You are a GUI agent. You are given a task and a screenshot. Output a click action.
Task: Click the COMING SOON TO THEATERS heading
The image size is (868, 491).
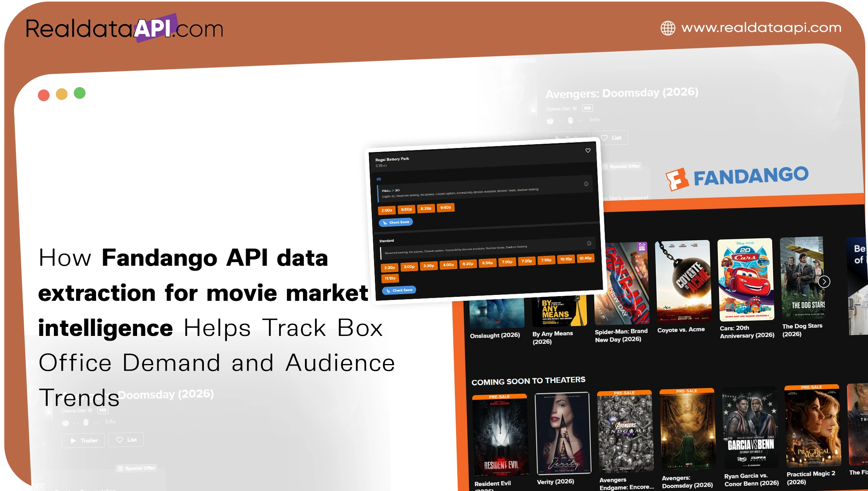(x=528, y=381)
